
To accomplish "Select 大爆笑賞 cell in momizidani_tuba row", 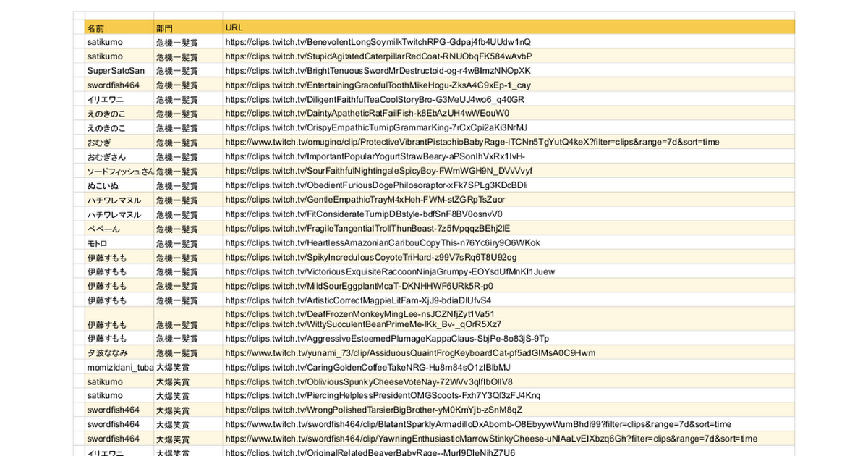I will [x=188, y=368].
